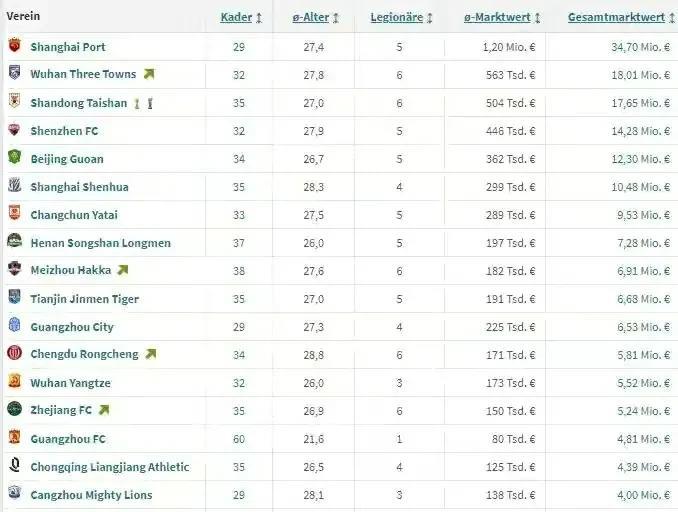Click Guangzhou FC squad size 60
This screenshot has width=678, height=512.
pyautogui.click(x=239, y=439)
